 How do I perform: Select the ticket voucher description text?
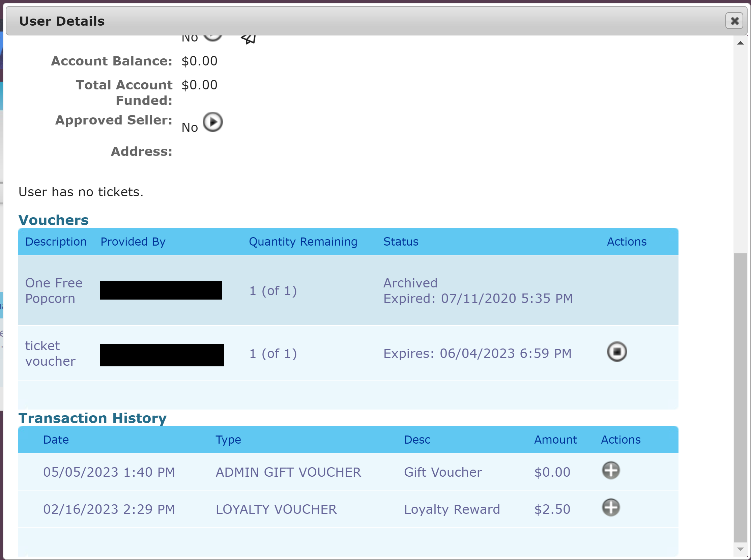point(50,353)
